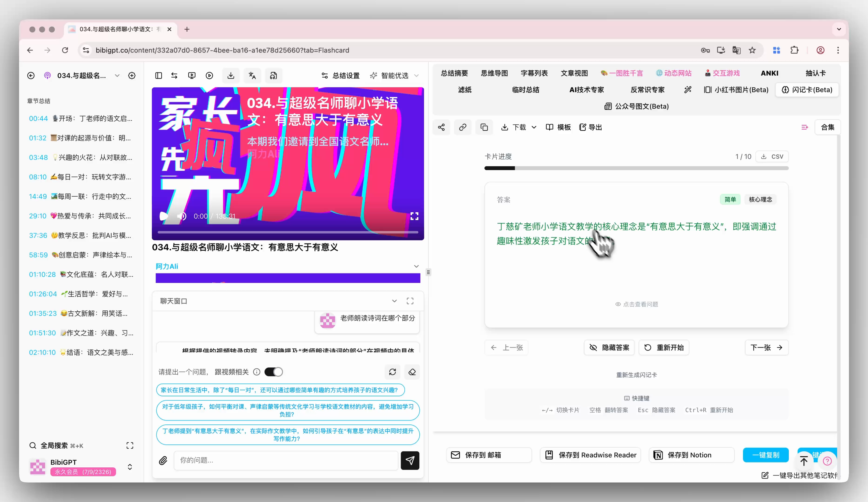868x502 pixels.
Task: Click the circled play icon in toolbar
Action: point(209,75)
